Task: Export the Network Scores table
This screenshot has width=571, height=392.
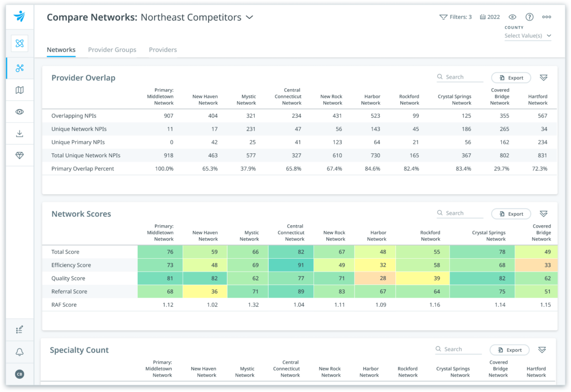Action: pos(511,214)
